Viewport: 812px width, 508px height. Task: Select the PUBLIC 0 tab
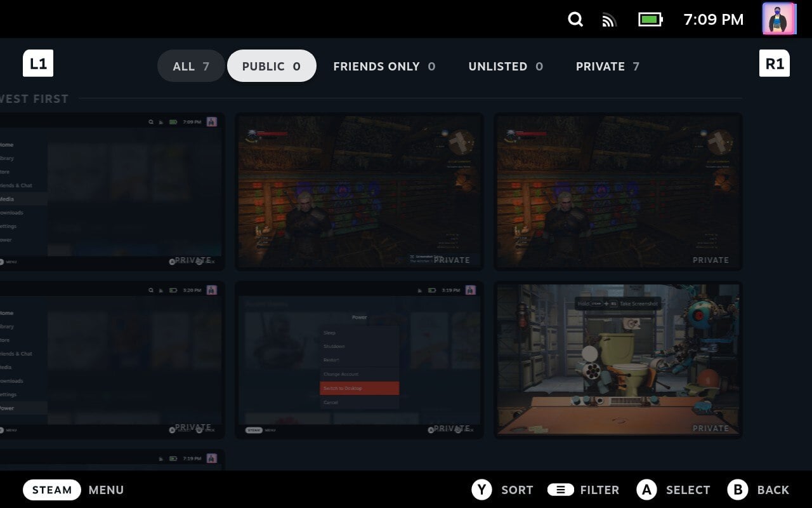pyautogui.click(x=272, y=66)
